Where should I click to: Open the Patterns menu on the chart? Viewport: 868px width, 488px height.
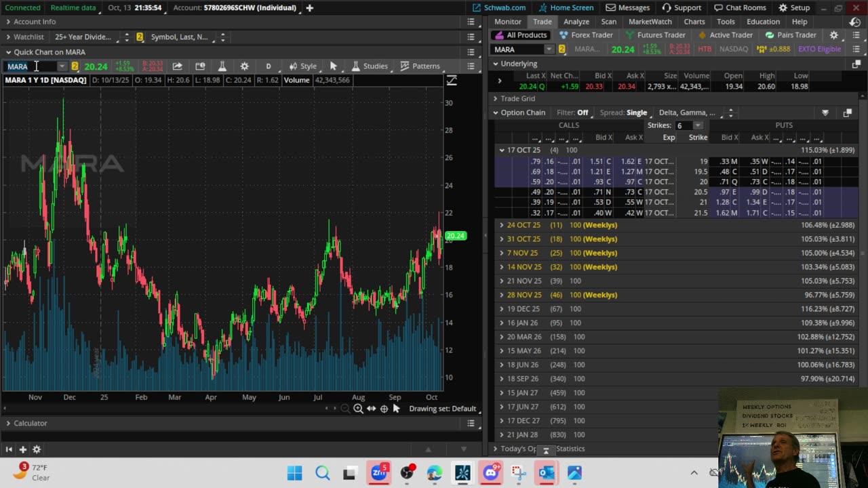420,66
